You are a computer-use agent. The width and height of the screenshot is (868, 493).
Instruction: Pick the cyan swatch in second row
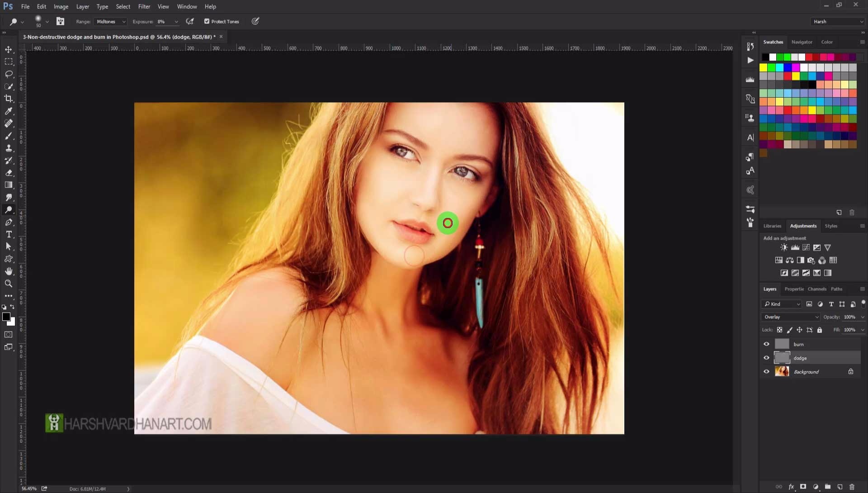point(780,67)
